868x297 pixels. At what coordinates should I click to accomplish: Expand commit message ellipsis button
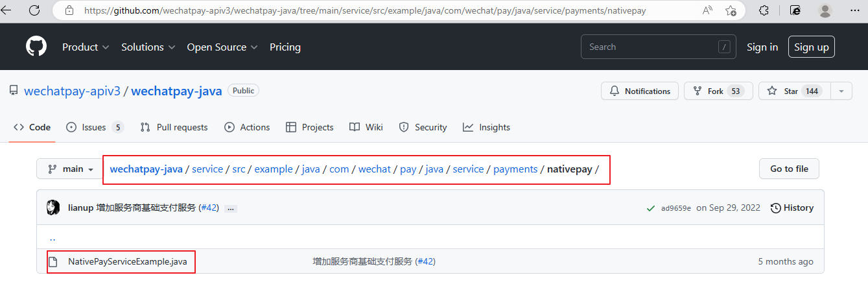click(231, 208)
